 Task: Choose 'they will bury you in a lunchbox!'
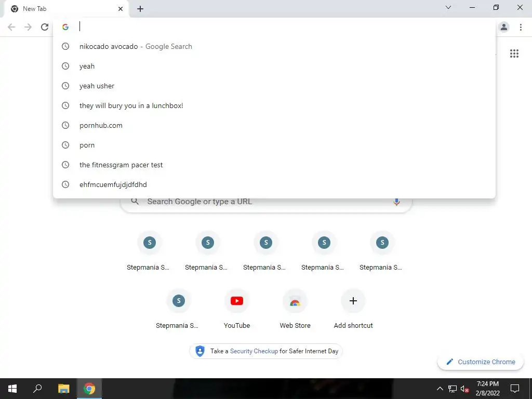pyautogui.click(x=274, y=105)
